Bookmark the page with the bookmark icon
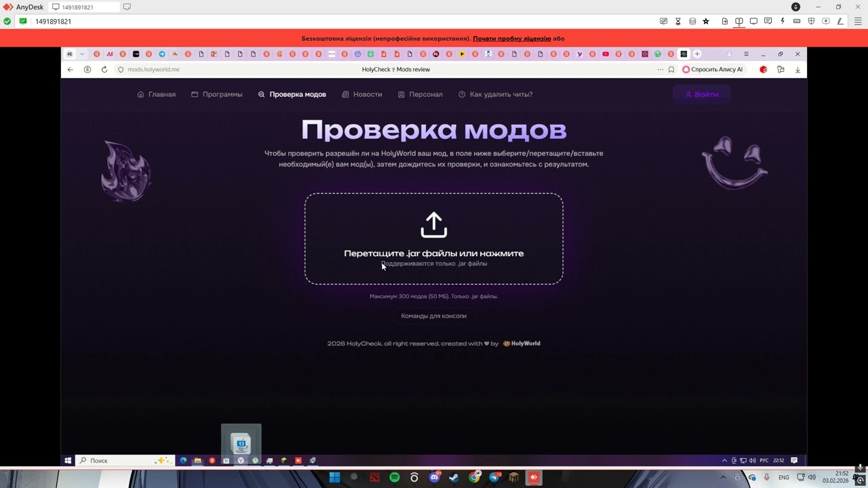 click(x=671, y=69)
